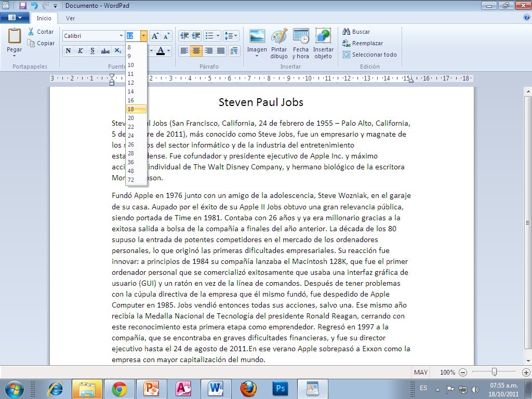This screenshot has width=532, height=399.
Task: Click the left indent ruler marker
Action: coord(112,80)
